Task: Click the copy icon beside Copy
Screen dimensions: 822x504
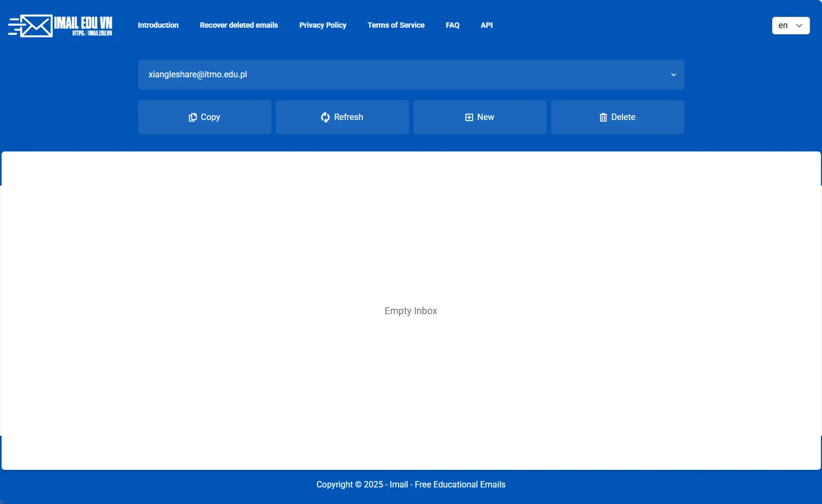Action: 193,117
